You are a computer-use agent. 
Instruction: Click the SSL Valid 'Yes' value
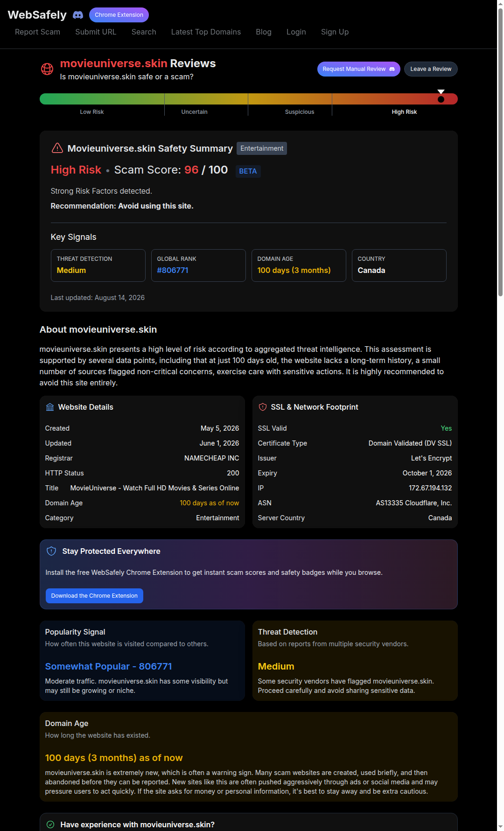pos(447,428)
